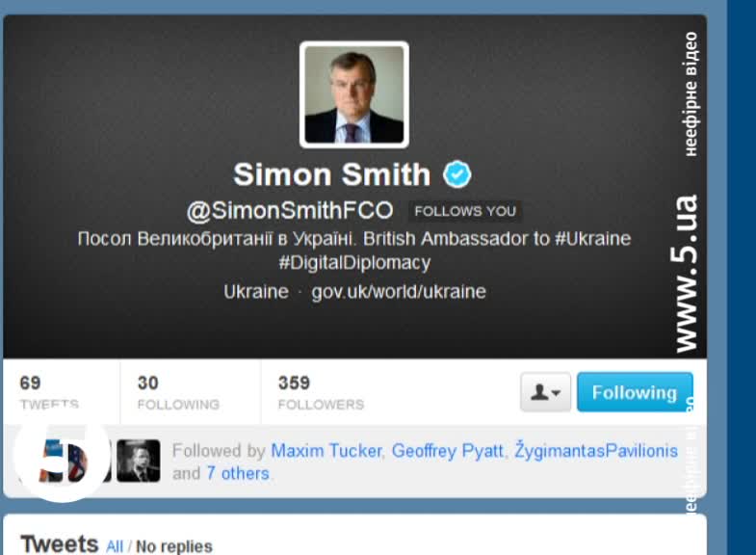Click the #DigitalDiplomacy hashtag
Viewport: 756px width, 555px height.
354,263
